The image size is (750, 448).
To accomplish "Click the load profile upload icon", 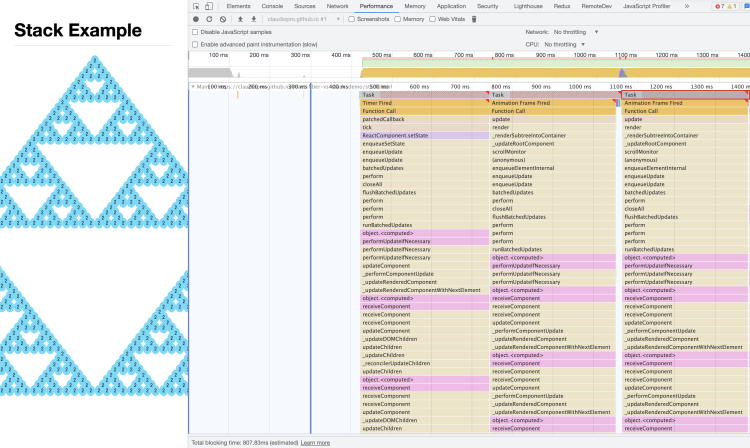I will pos(240,19).
